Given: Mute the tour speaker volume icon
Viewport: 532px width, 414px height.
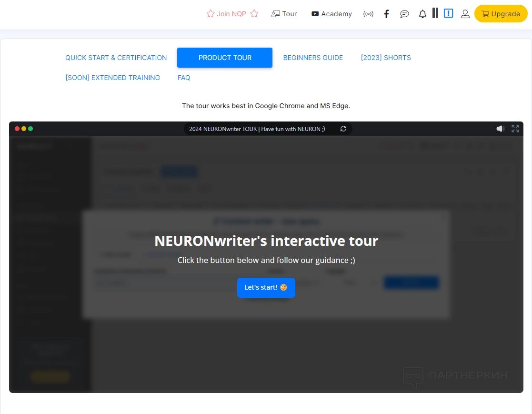Looking at the screenshot, I should click(x=501, y=129).
